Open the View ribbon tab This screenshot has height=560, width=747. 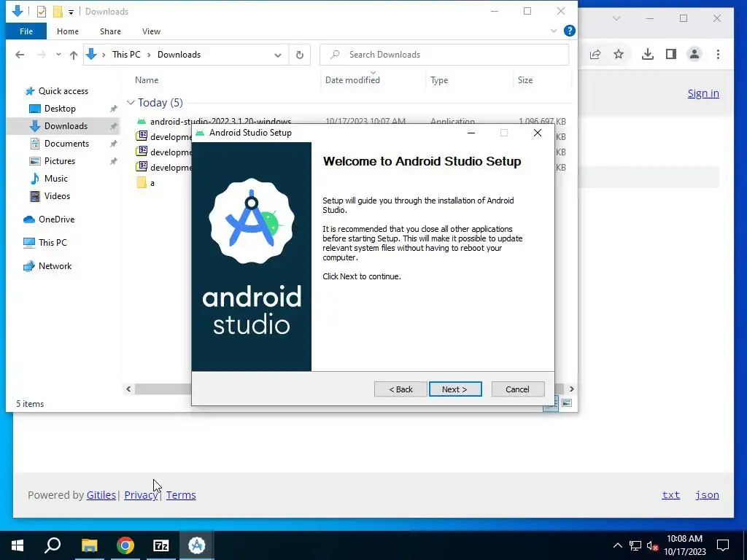point(151,31)
